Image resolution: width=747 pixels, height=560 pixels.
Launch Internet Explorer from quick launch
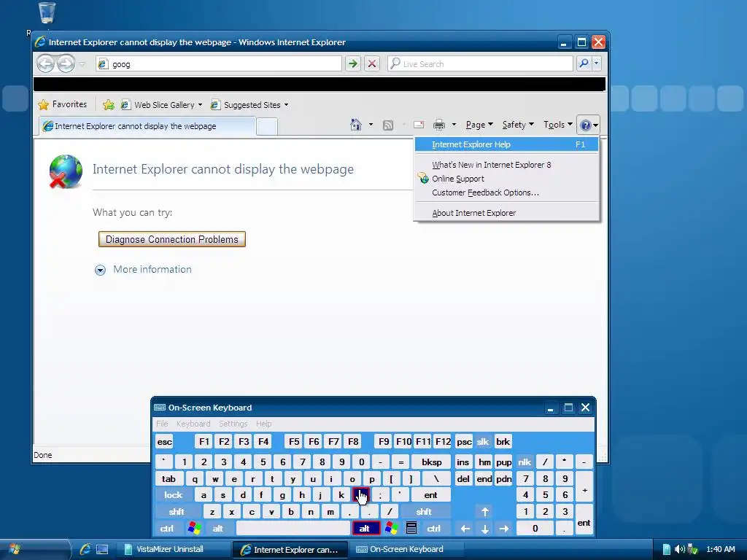[85, 549]
